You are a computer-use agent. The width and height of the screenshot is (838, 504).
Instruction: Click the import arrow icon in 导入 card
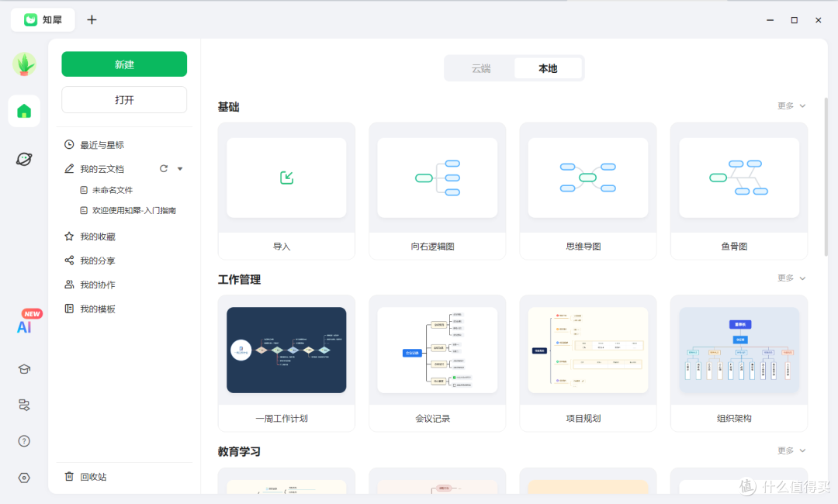pyautogui.click(x=286, y=178)
